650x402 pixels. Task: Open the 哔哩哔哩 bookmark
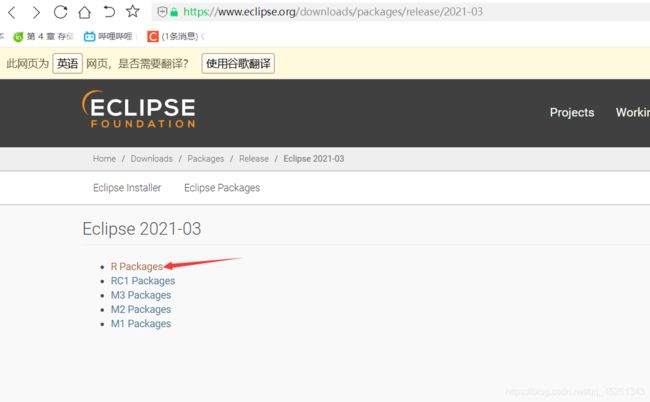[108, 36]
